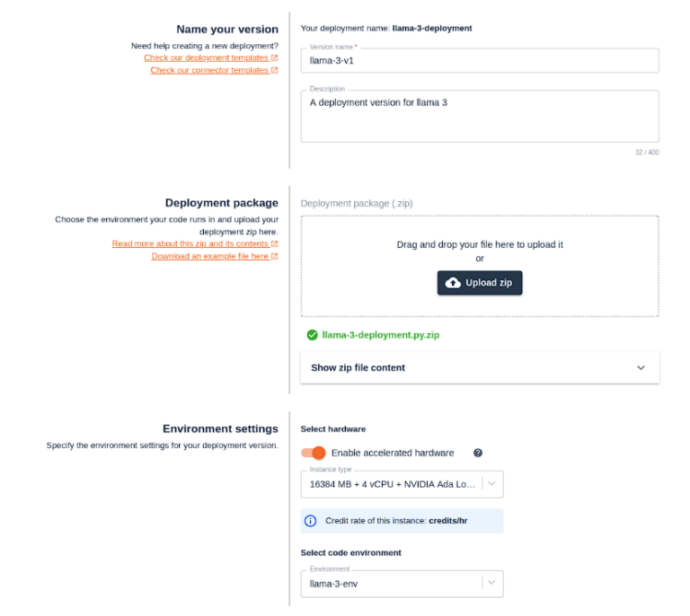The height and width of the screenshot is (616, 690).
Task: Click the external link icon after zip contents link
Action: coord(275,243)
